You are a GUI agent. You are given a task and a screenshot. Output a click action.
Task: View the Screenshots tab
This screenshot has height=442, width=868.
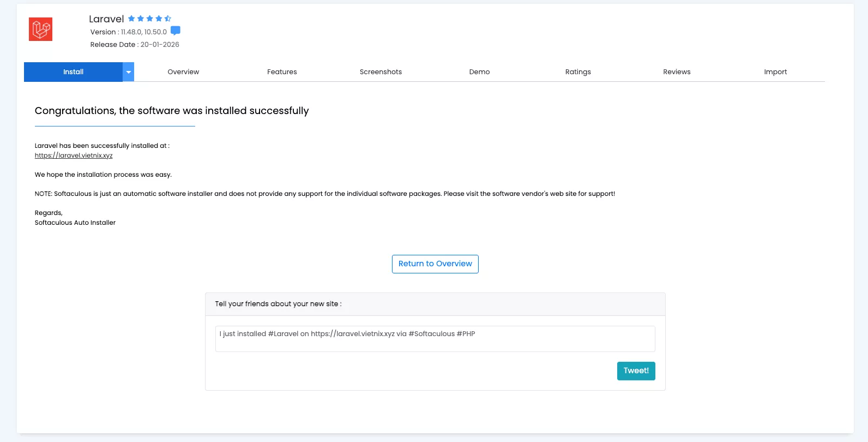(x=381, y=71)
